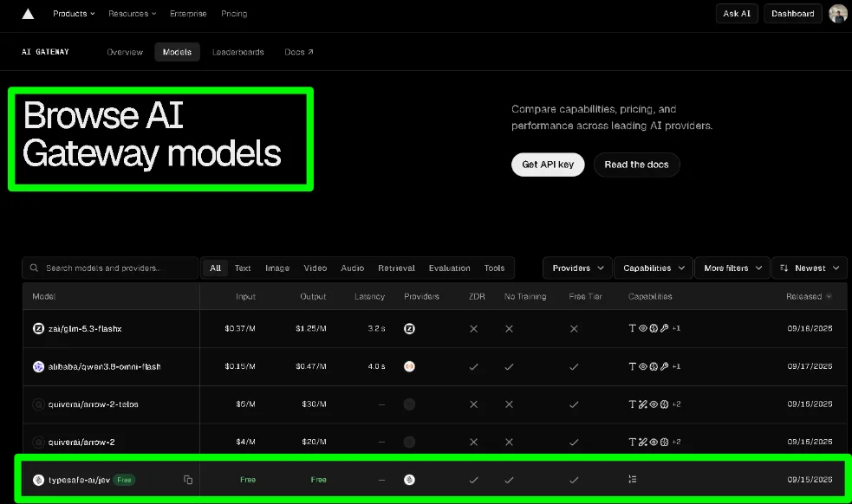Click the No Training checkmark in typesafe-ai/jev row
Viewport: 852px width, 504px height.
click(x=509, y=480)
